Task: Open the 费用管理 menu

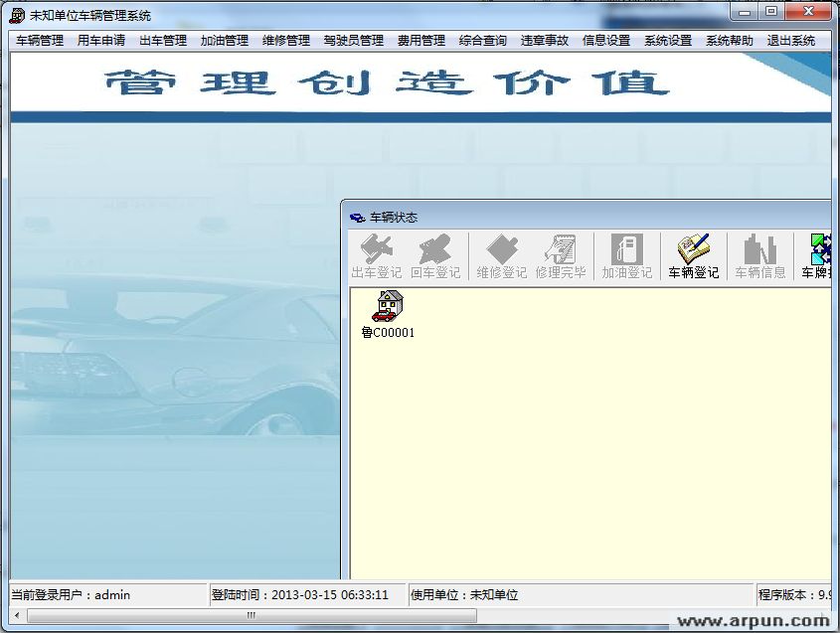Action: click(x=421, y=41)
